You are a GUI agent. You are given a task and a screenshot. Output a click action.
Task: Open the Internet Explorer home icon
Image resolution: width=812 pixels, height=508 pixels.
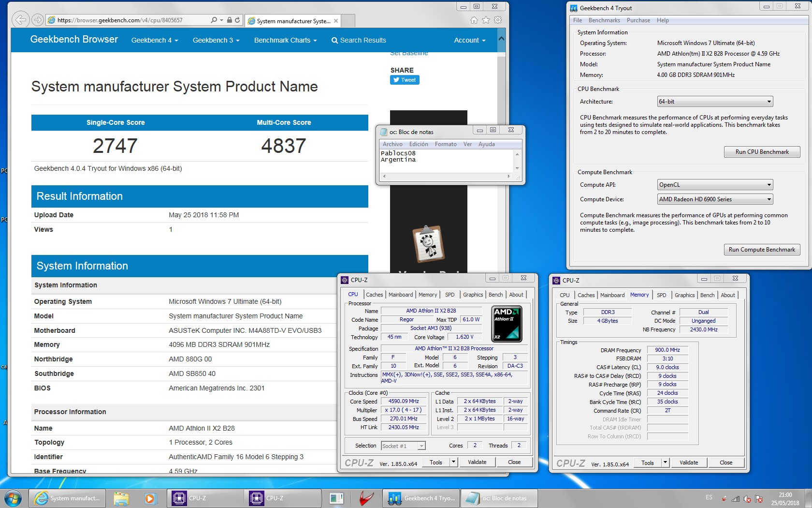pos(474,20)
